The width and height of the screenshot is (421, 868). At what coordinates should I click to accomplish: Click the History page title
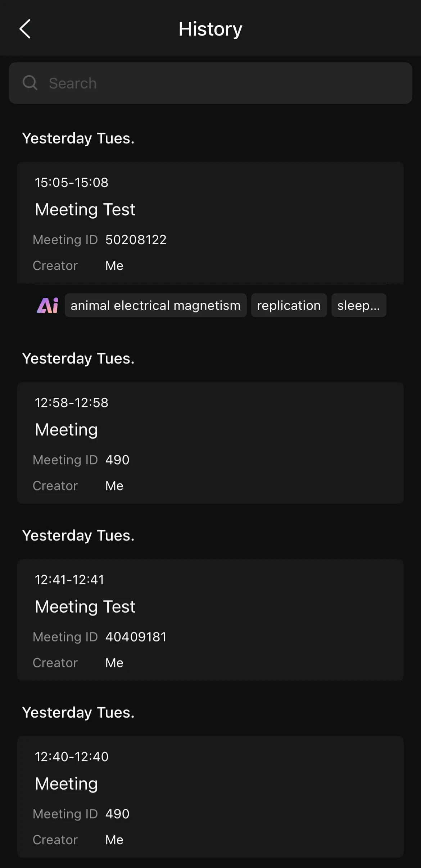[x=210, y=29]
